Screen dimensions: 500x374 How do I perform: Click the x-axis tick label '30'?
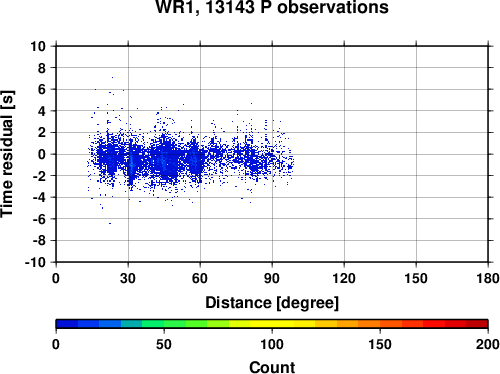click(x=128, y=278)
